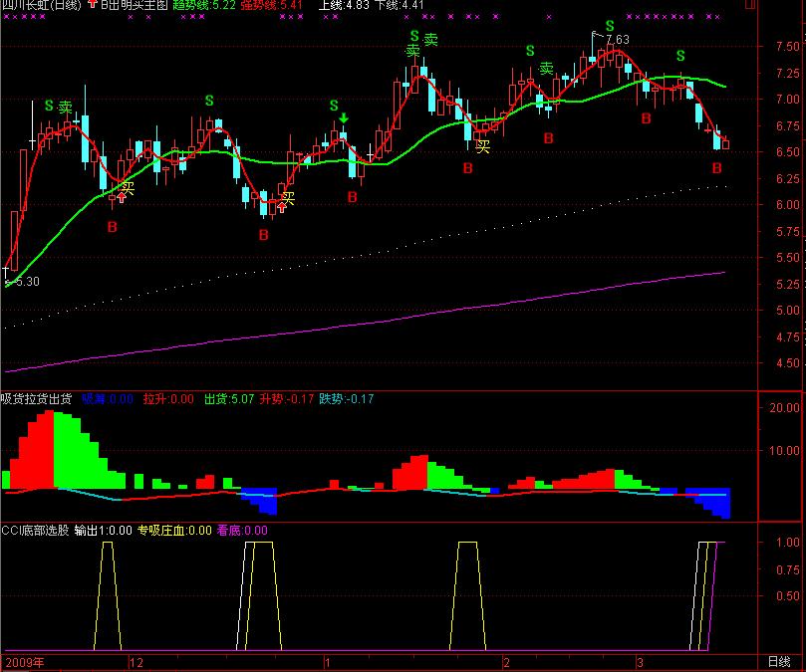Open the CCI底部选股 indicator panel title

(x=36, y=531)
